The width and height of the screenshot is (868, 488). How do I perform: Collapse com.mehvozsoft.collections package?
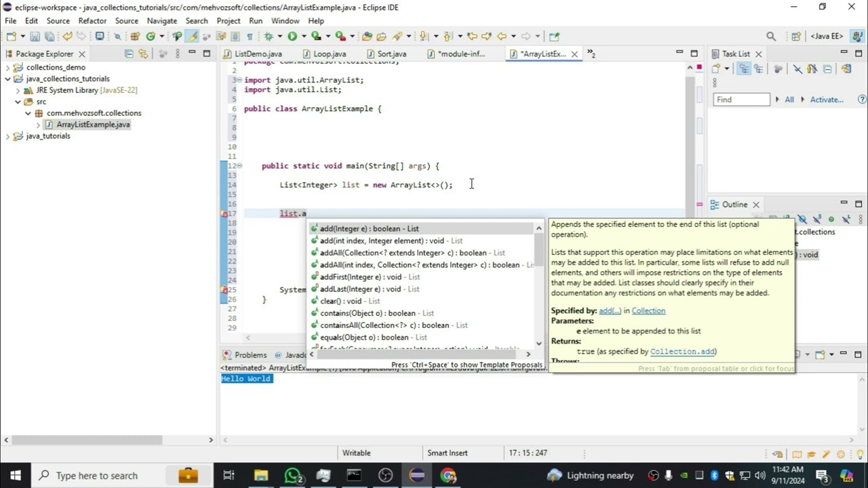pos(28,113)
